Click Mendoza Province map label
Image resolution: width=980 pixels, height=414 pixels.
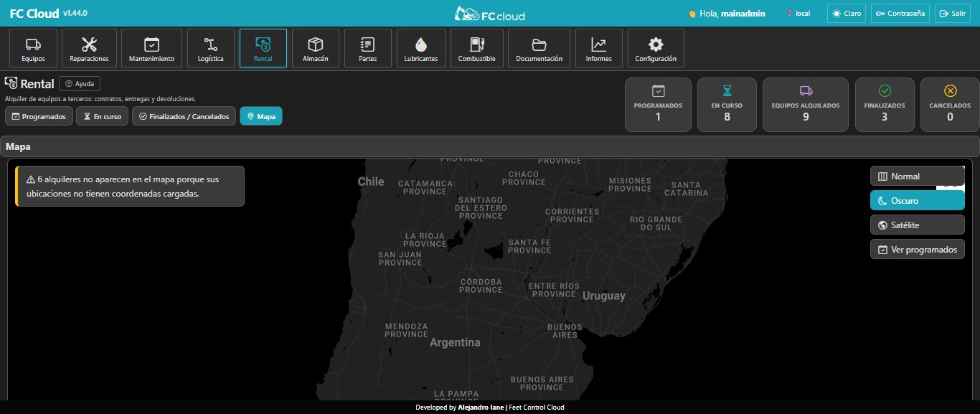pyautogui.click(x=406, y=330)
